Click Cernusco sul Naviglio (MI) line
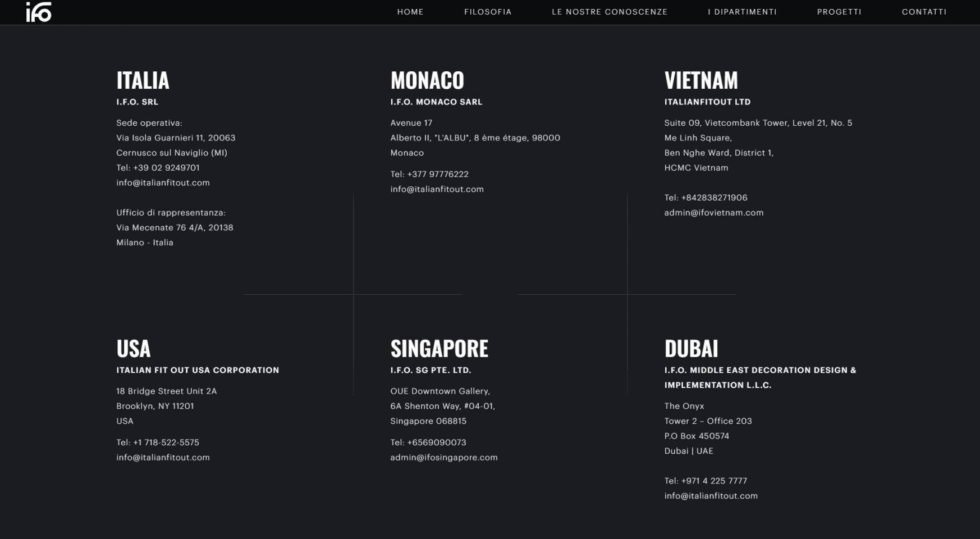980x539 pixels. click(x=172, y=153)
